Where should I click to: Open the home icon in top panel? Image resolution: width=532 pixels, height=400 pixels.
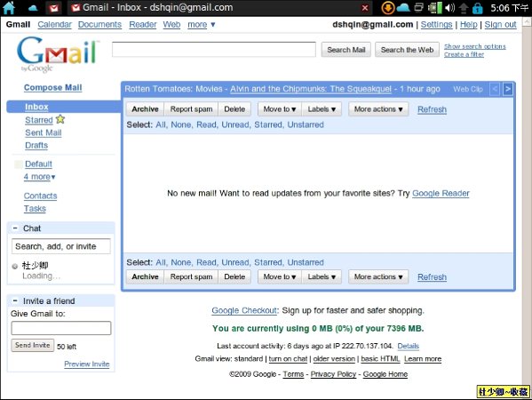(9, 8)
